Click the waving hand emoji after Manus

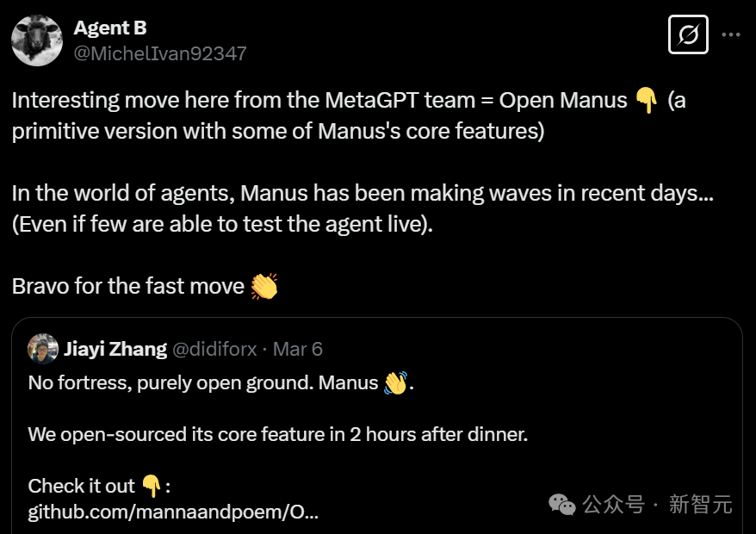(x=395, y=383)
